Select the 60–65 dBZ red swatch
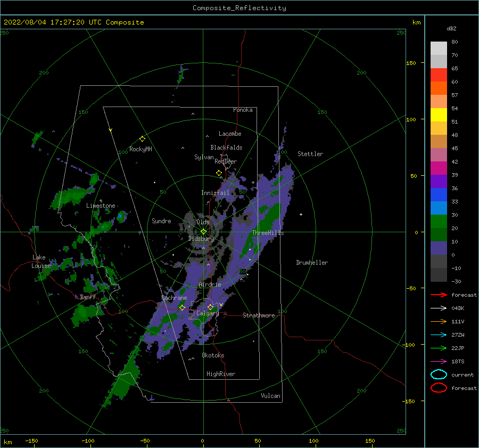Image resolution: width=479 pixels, height=448 pixels. tap(439, 75)
